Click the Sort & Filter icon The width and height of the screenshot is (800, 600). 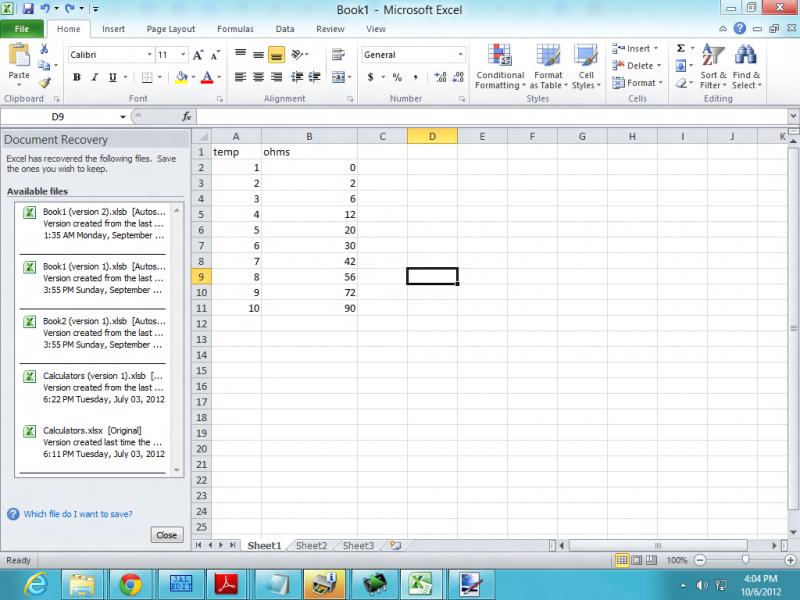click(713, 66)
